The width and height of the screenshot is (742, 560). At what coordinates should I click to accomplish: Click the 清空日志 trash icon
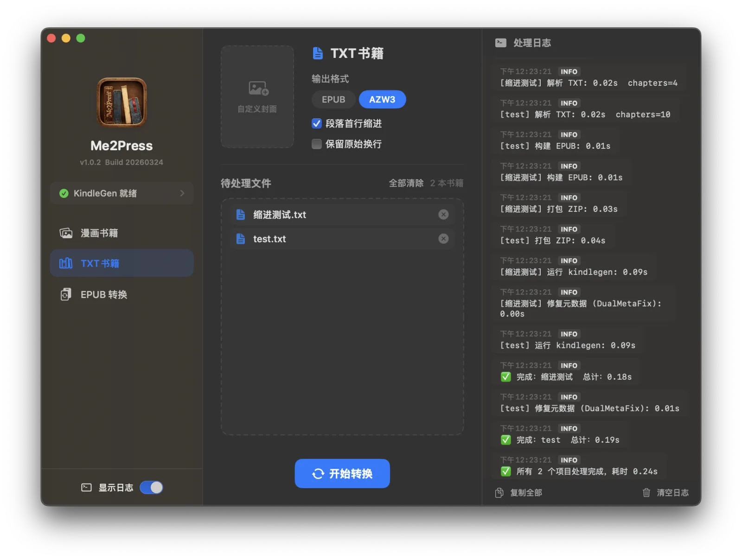(646, 493)
